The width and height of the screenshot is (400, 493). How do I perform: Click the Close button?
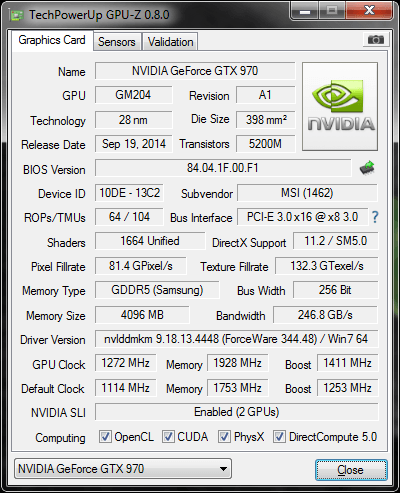point(351,470)
